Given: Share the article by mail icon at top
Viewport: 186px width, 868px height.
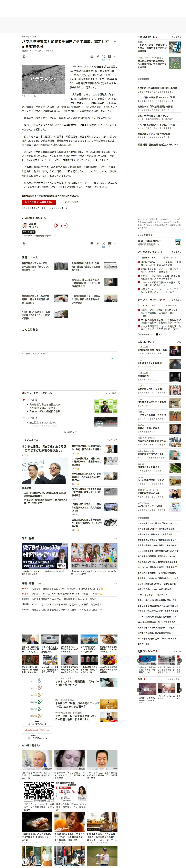Looking at the screenshot, I should 92,57.
